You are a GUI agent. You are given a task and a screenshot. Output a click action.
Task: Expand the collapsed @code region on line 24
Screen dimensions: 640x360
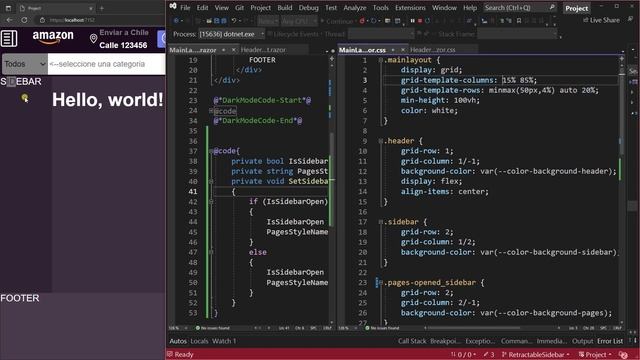coord(211,111)
